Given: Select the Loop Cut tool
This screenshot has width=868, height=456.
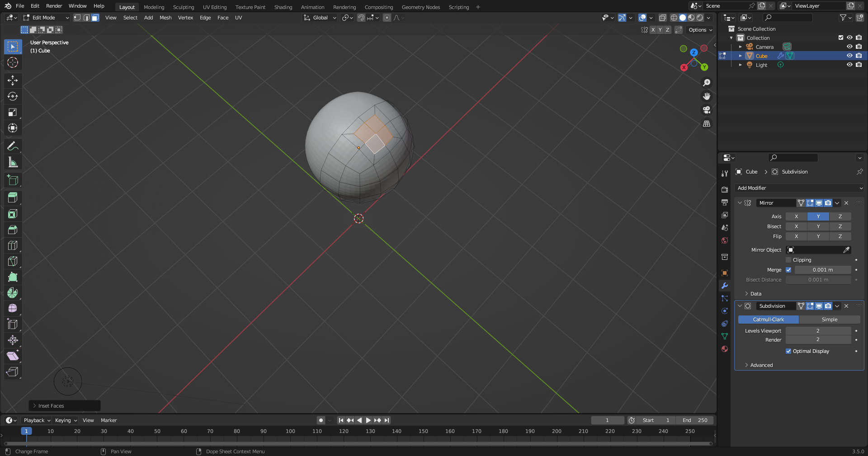Looking at the screenshot, I should [13, 245].
